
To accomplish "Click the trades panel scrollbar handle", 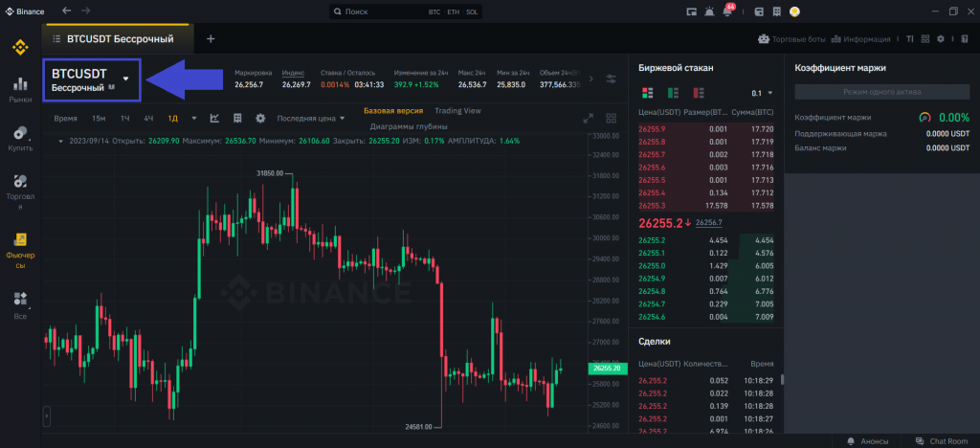I will point(781,379).
